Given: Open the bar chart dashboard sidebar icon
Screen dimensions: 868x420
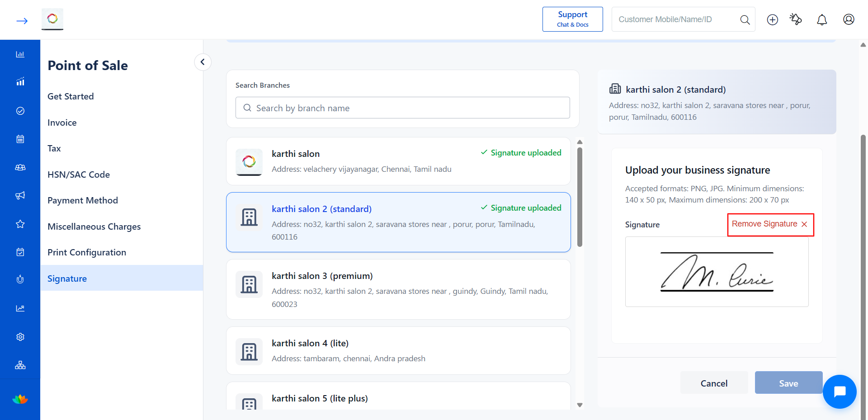Looking at the screenshot, I should point(20,54).
